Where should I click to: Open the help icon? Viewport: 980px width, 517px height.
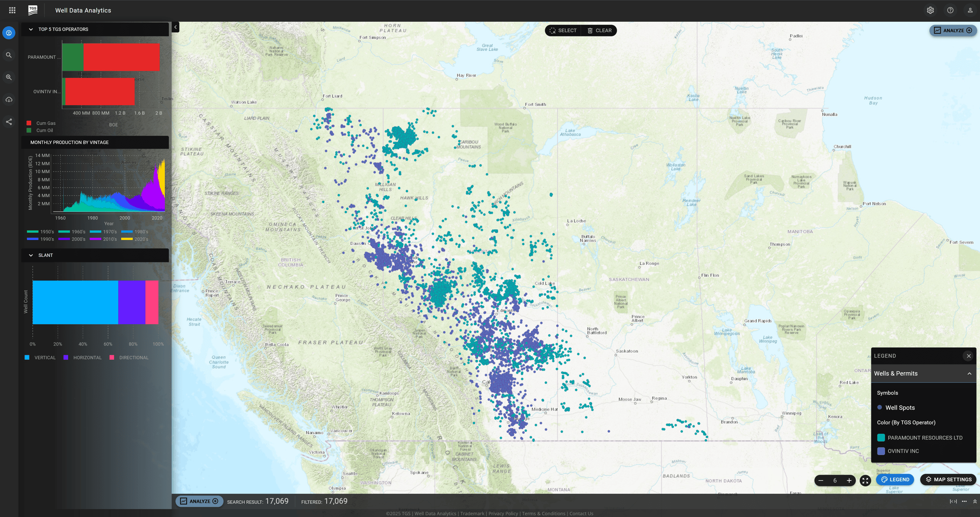[950, 10]
